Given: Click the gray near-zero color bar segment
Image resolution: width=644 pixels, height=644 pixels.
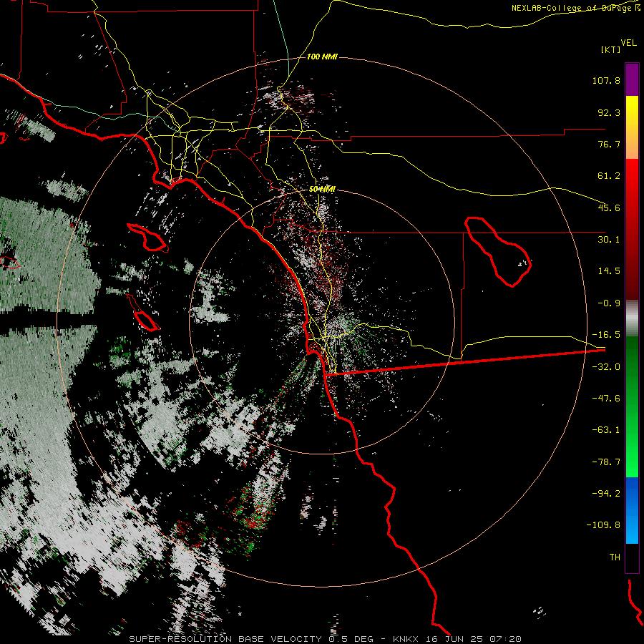Looking at the screenshot, I should coord(632,318).
